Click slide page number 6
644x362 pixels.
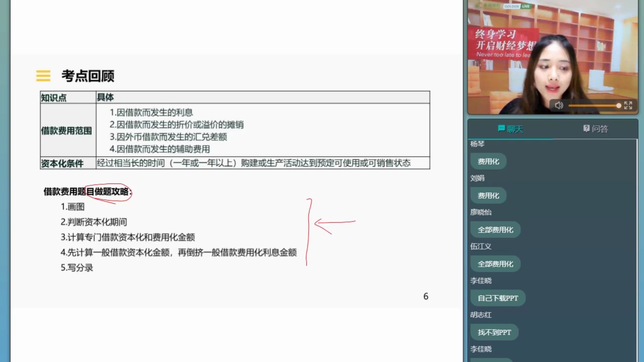pyautogui.click(x=426, y=296)
